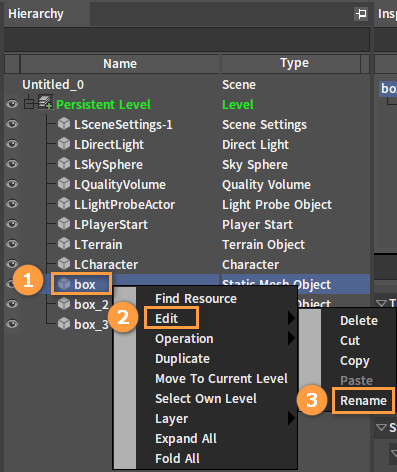
Task: Collapse the Persistent Level tree node
Action: pos(29,104)
